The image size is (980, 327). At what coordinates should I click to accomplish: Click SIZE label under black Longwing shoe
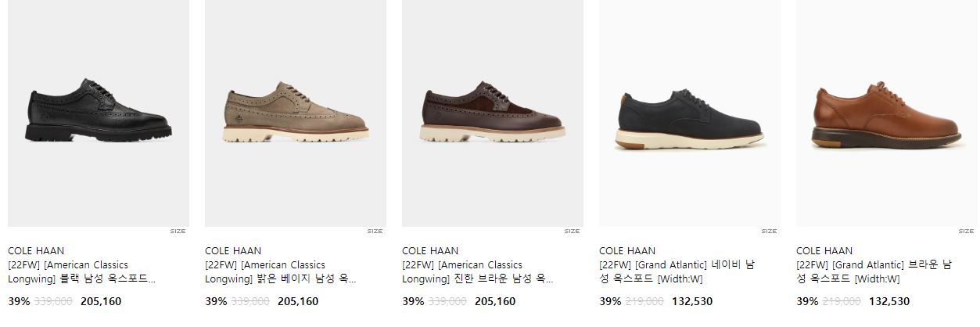pos(178,232)
